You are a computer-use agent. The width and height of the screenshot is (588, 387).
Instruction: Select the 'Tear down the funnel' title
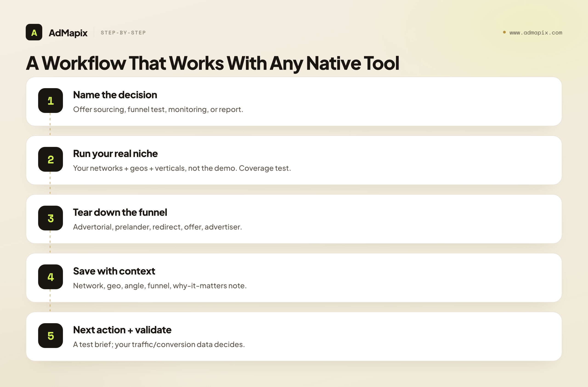point(120,212)
